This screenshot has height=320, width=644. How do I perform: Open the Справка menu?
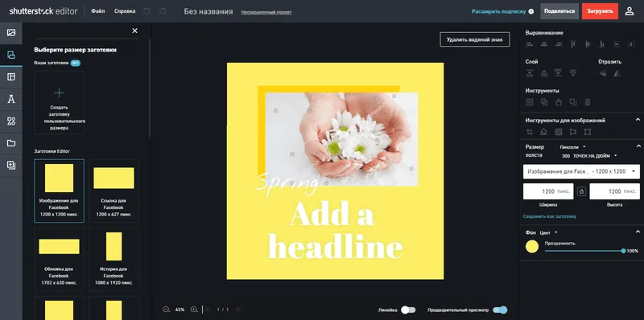pyautogui.click(x=125, y=11)
